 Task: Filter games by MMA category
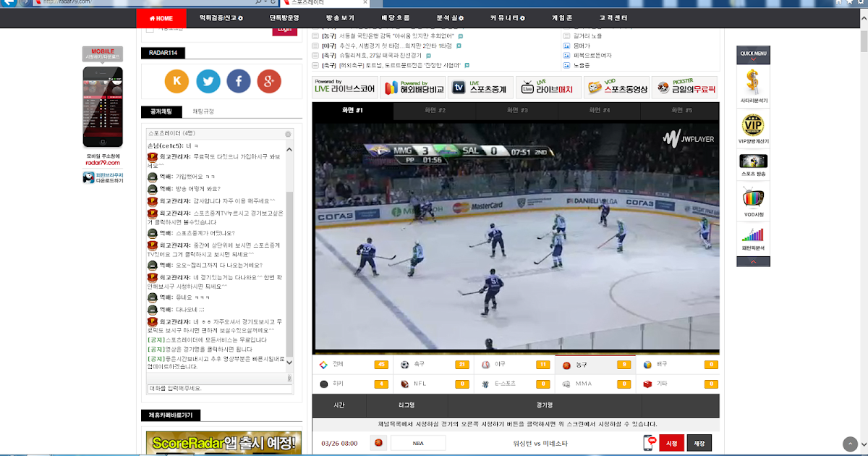(596, 384)
